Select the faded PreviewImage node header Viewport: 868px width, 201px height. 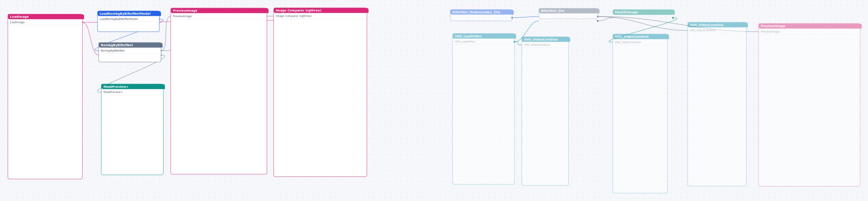pyautogui.click(x=810, y=26)
